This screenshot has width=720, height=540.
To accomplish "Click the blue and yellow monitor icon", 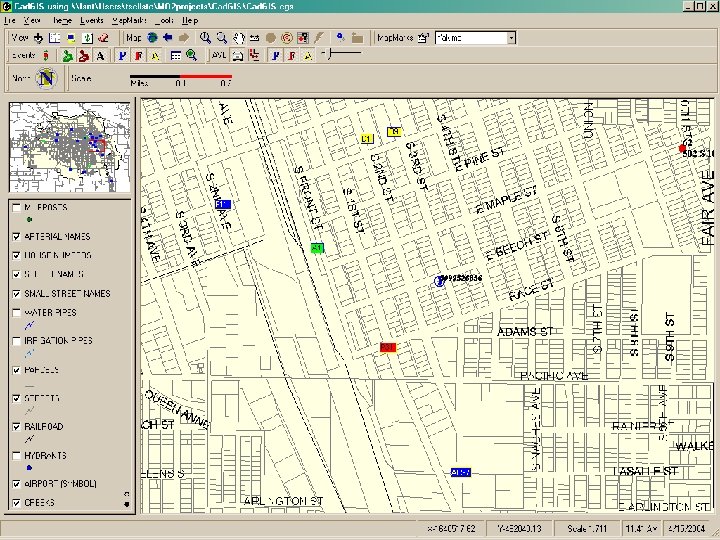I will (71, 38).
